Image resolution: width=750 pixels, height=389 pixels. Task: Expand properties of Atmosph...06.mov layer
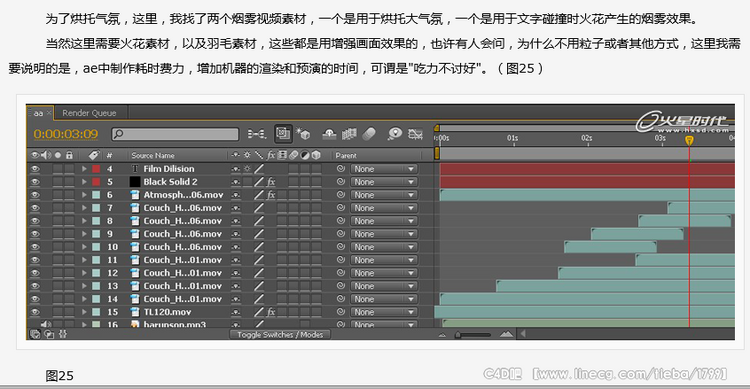84,195
